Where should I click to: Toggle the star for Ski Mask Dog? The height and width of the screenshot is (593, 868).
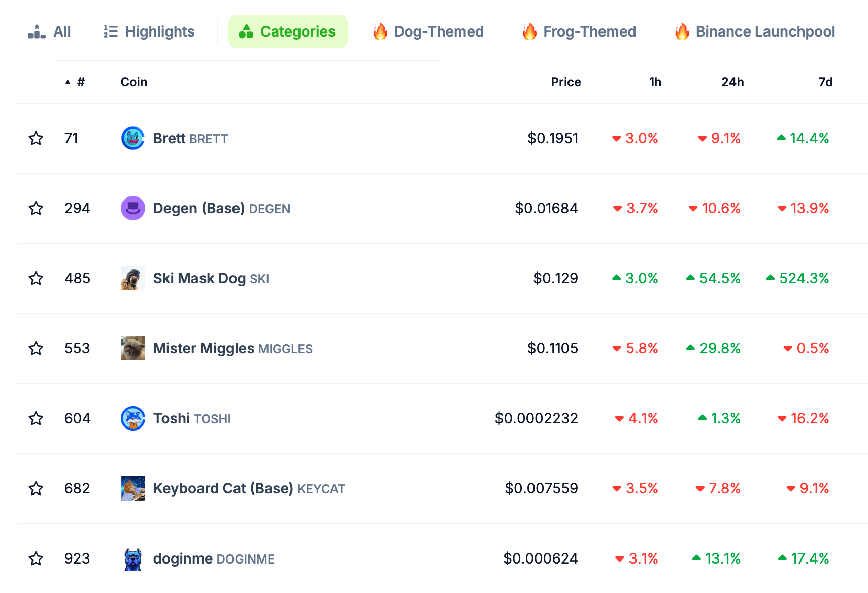coord(36,278)
